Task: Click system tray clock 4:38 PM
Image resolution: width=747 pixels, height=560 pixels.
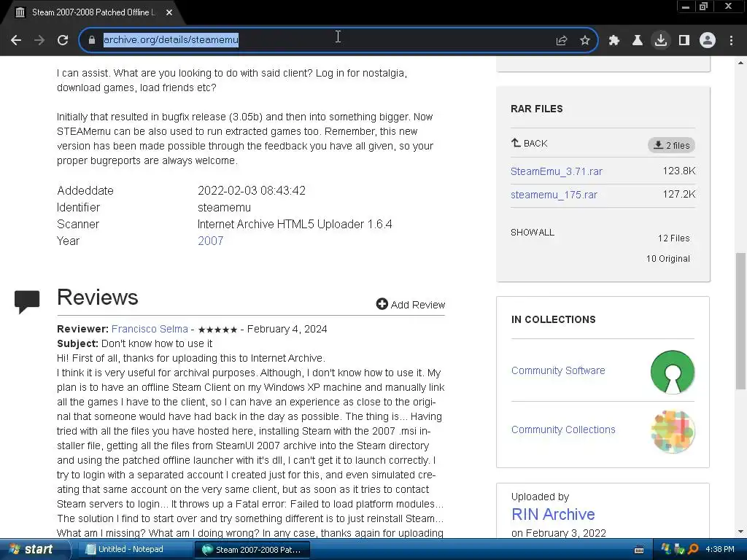Action: pos(720,550)
